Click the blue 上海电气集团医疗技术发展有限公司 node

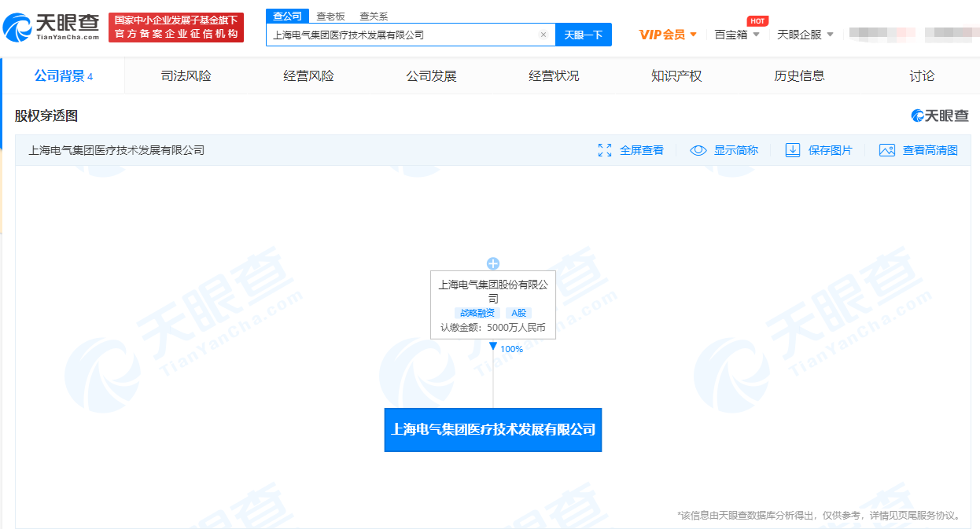(x=493, y=430)
